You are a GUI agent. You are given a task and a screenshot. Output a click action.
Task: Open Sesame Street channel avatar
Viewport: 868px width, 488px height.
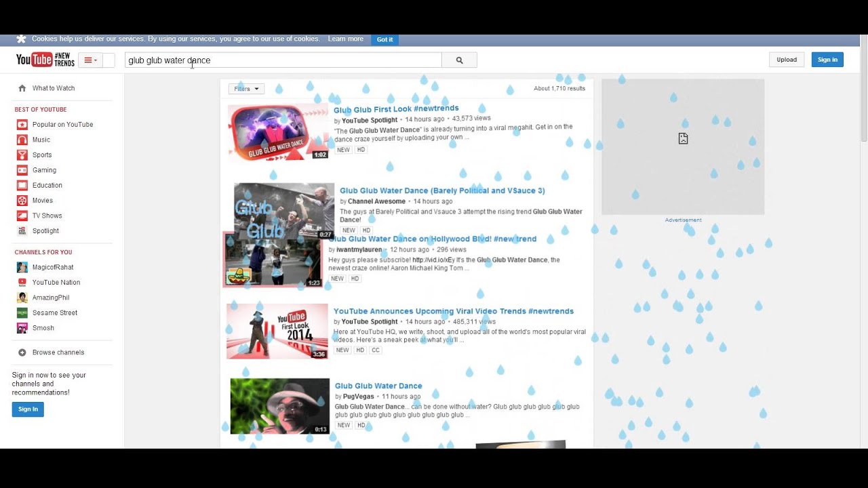coord(22,313)
